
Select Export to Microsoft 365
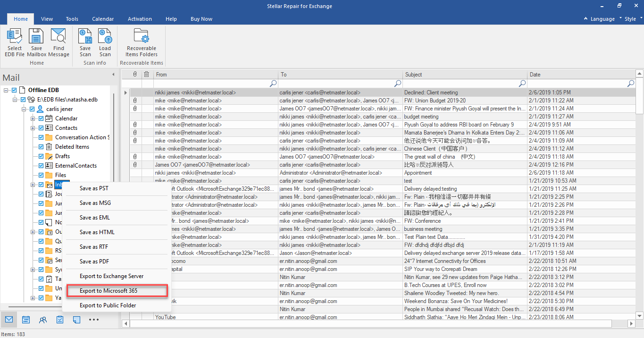117,291
